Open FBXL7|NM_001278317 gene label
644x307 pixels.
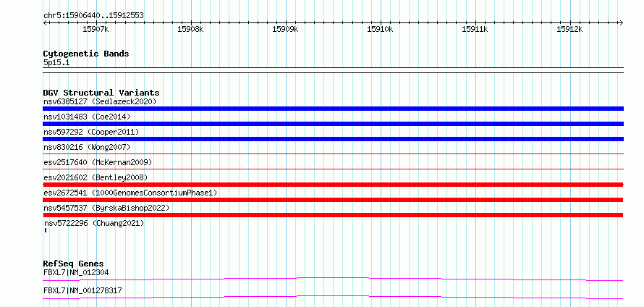pyautogui.click(x=82, y=290)
